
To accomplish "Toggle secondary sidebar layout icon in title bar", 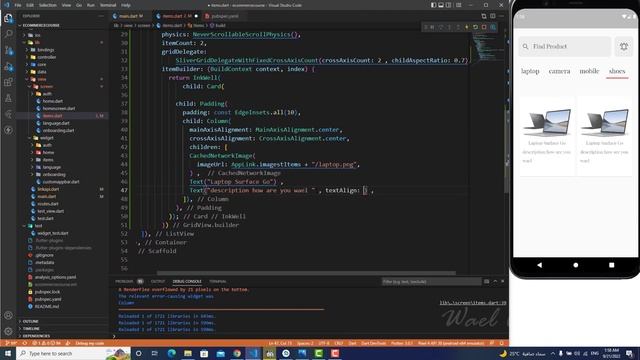I will [449, 5].
